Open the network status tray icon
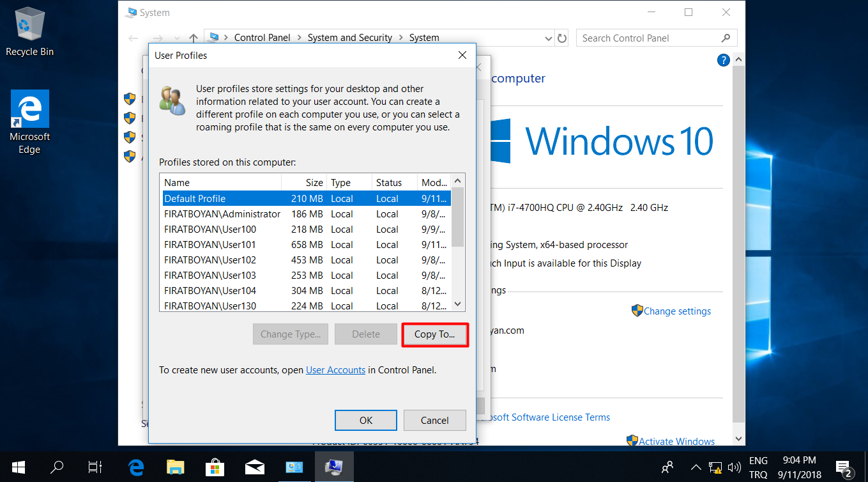The image size is (868, 482). [x=715, y=467]
